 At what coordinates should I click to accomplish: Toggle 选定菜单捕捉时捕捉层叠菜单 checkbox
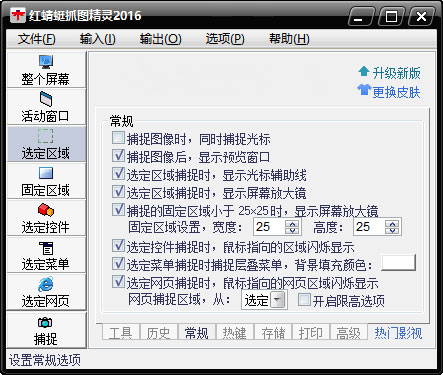[118, 264]
